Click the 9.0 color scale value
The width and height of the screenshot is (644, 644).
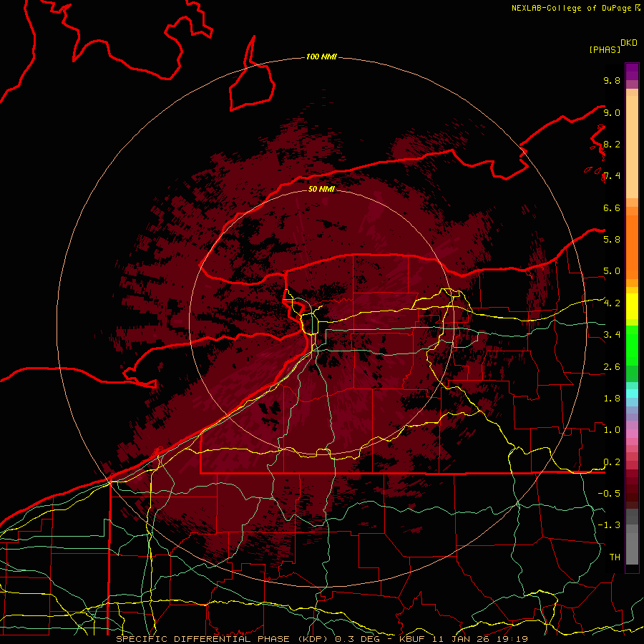point(612,112)
